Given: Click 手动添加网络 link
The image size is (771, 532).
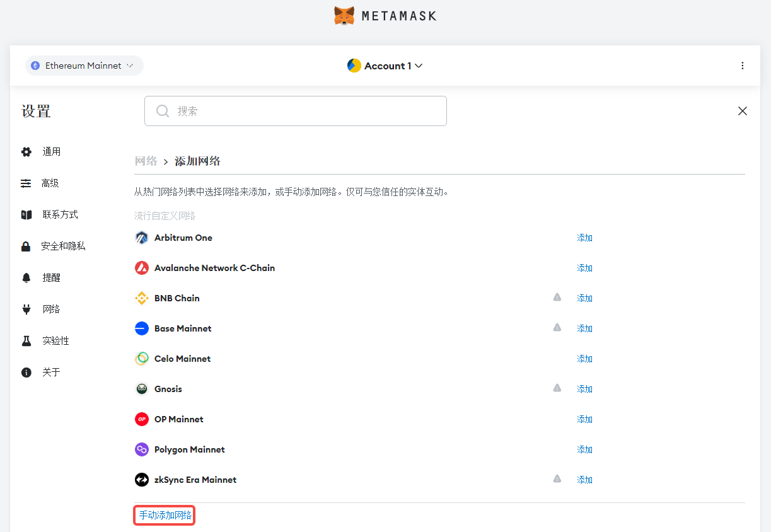Looking at the screenshot, I should coord(165,516).
